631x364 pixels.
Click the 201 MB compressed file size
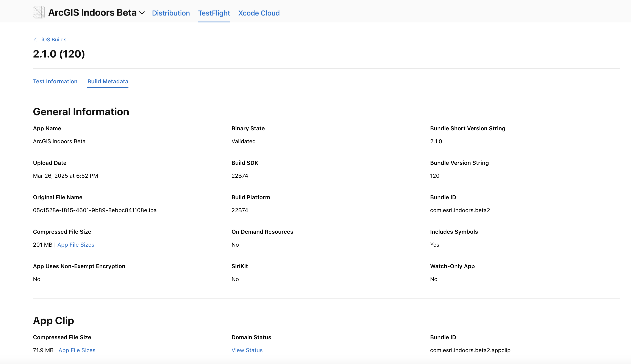tap(43, 245)
